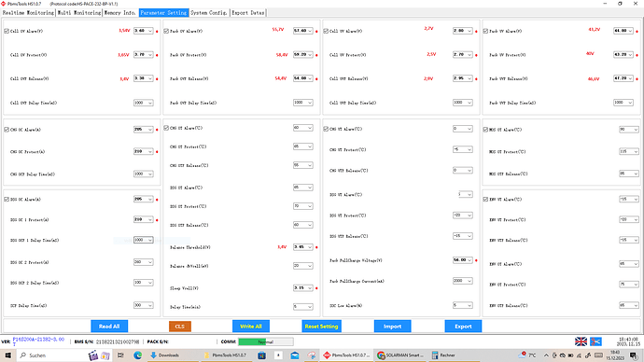Screen dimensions: 644x362
Task: Open Cell OV Alarm value dropdown
Action: (x=144, y=31)
